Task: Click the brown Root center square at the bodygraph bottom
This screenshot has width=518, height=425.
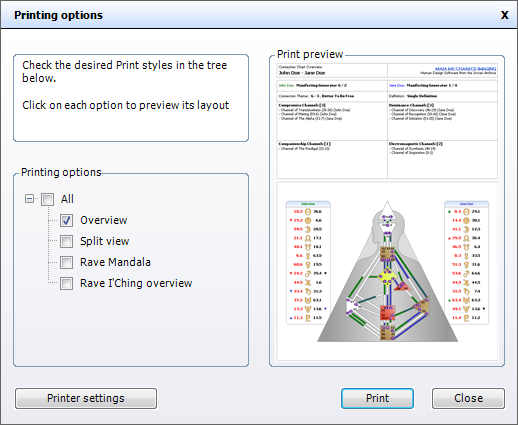Action: pos(387,332)
